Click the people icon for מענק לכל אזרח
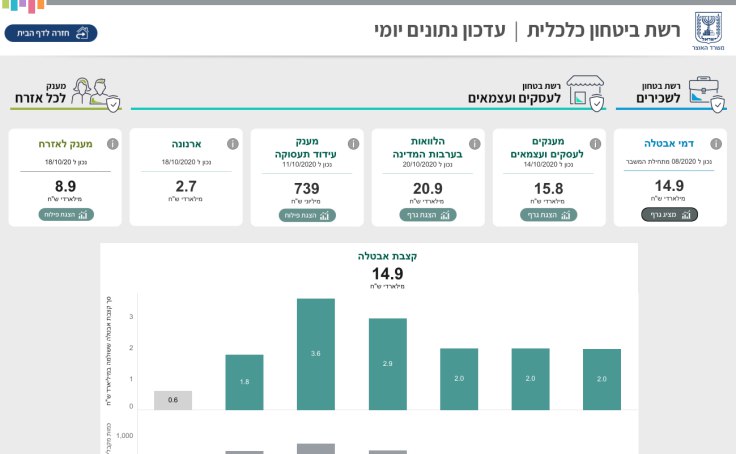This screenshot has height=454, width=736. (96, 94)
